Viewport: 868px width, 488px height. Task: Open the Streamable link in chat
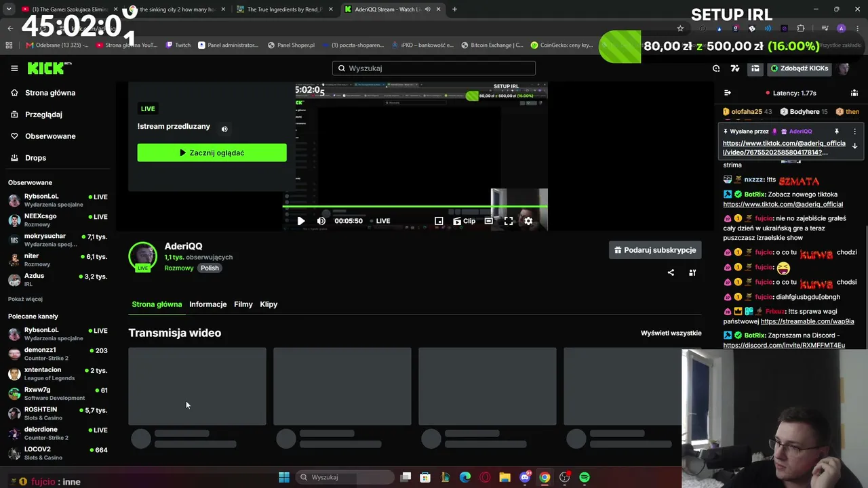click(807, 321)
